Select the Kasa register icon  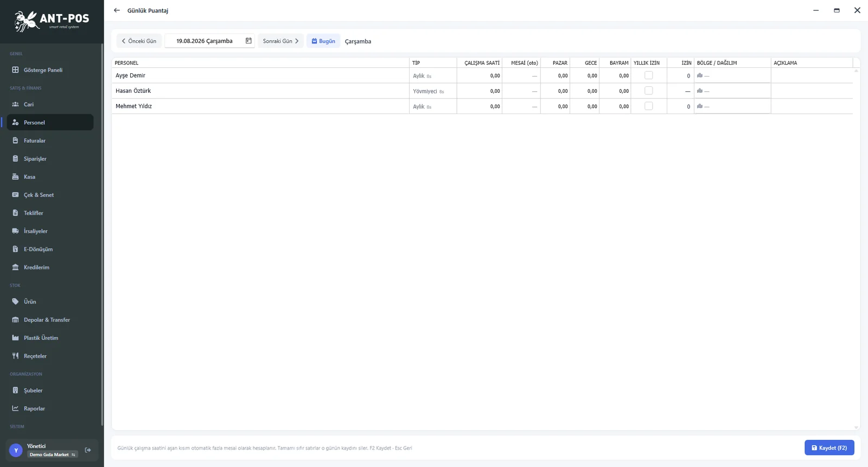[x=15, y=177]
